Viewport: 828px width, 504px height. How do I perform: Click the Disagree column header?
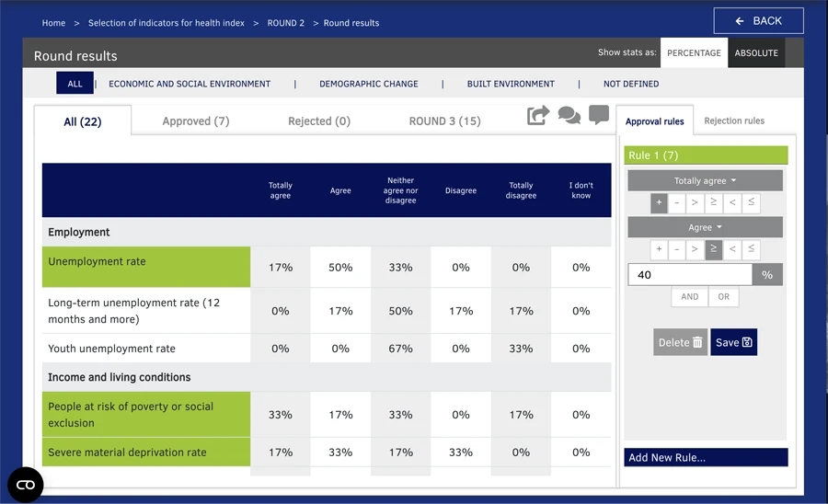click(461, 190)
